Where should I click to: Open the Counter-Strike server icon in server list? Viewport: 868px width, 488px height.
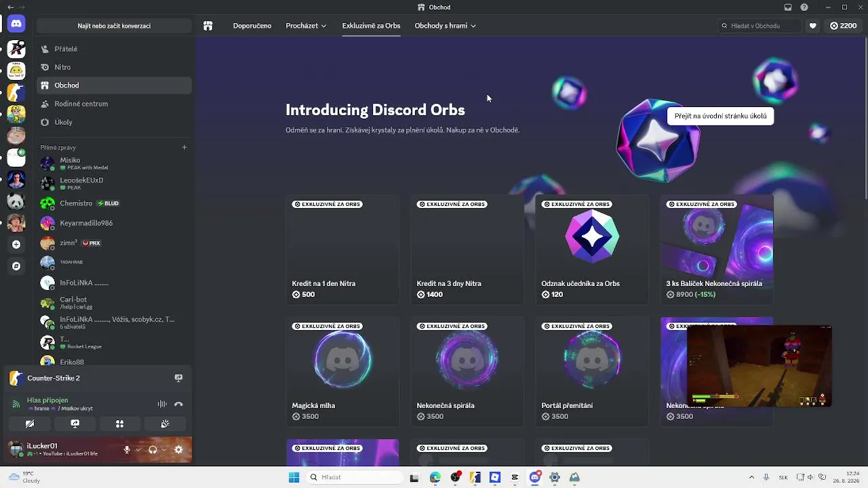(16, 92)
